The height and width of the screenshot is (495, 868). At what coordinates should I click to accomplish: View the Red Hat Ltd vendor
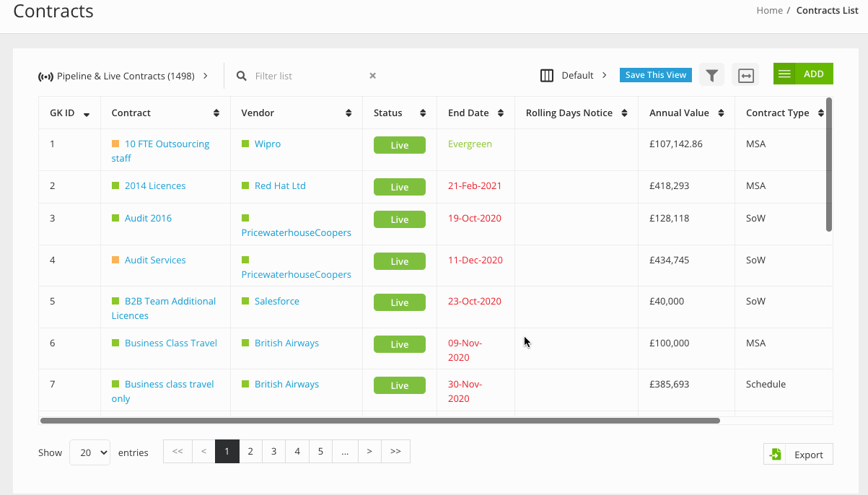(x=280, y=185)
